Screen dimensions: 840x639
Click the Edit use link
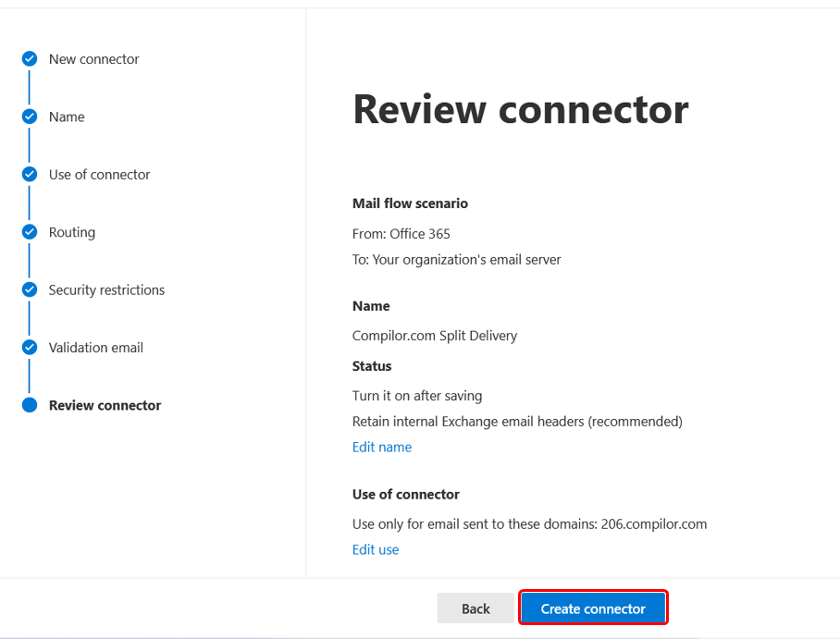click(x=376, y=549)
